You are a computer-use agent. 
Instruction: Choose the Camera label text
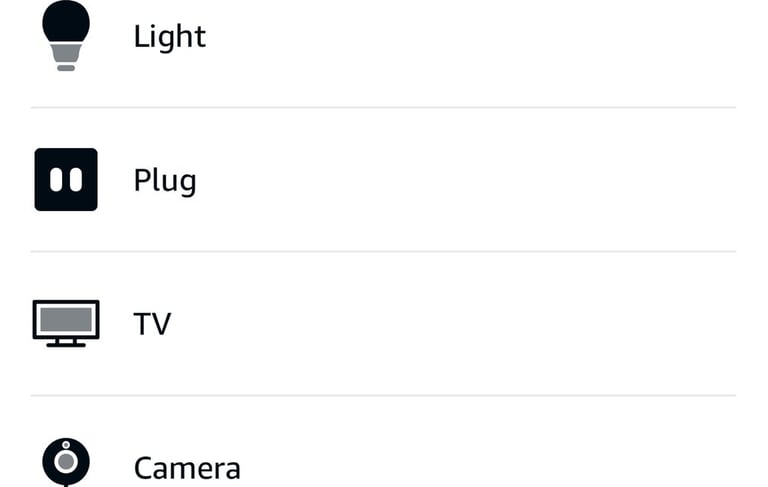pyautogui.click(x=187, y=467)
